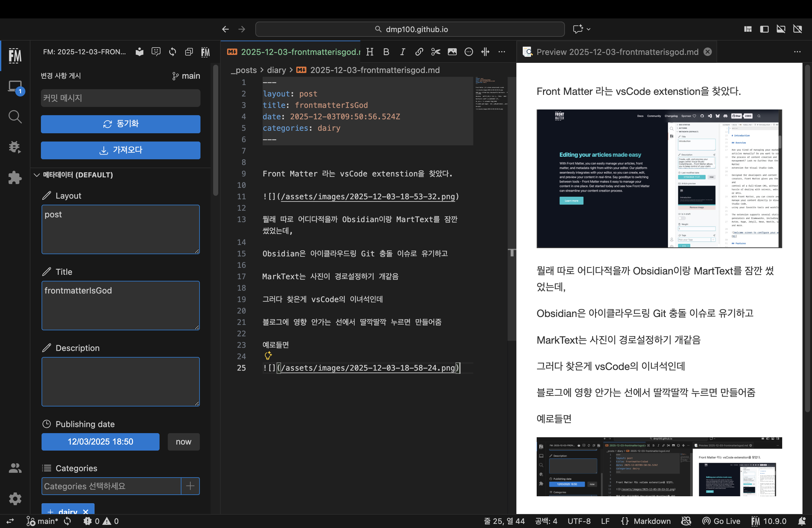The width and height of the screenshot is (812, 528).
Task: Toggle the bottom panel layout icon
Action: 781,30
